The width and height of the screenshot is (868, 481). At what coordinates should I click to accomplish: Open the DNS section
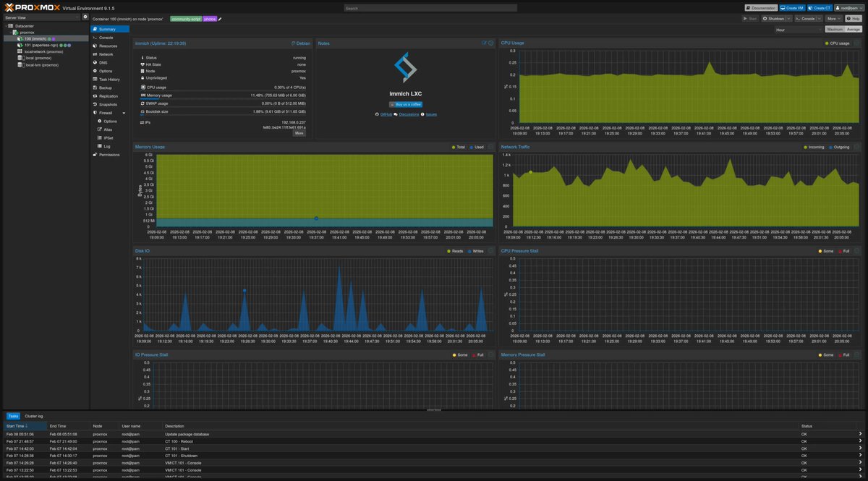[x=110, y=63]
